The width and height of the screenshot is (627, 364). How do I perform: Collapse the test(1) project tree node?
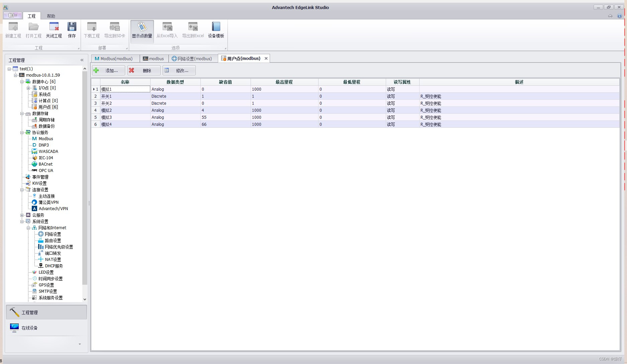[9, 69]
